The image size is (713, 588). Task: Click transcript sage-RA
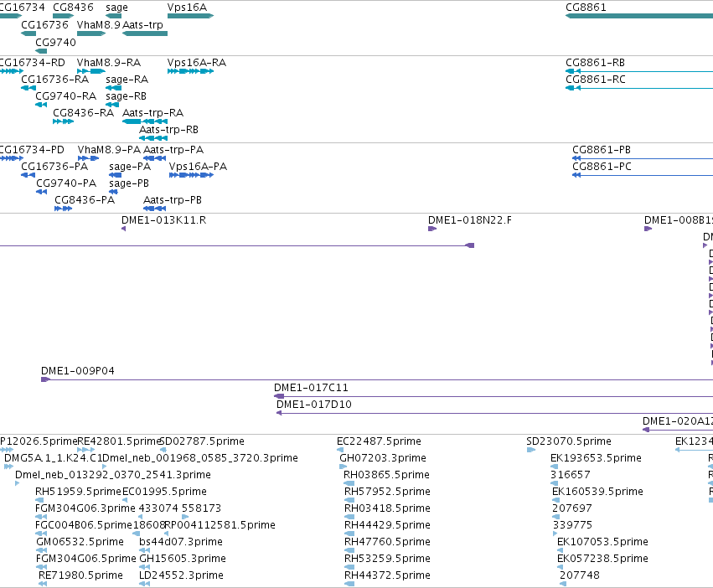(x=113, y=88)
